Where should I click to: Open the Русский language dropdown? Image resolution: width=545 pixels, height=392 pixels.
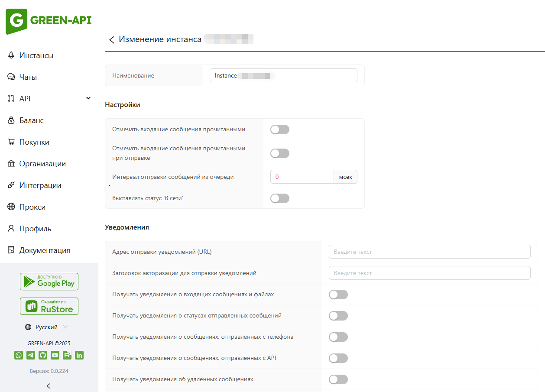(47, 327)
